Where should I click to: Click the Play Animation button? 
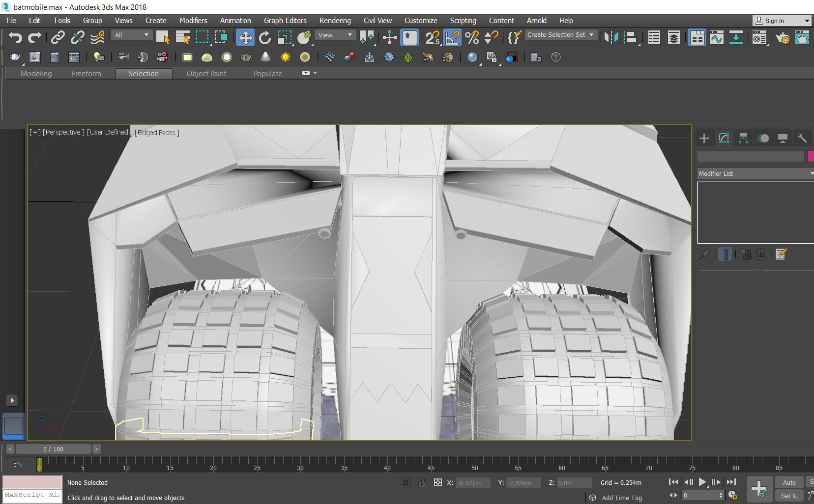pos(702,482)
